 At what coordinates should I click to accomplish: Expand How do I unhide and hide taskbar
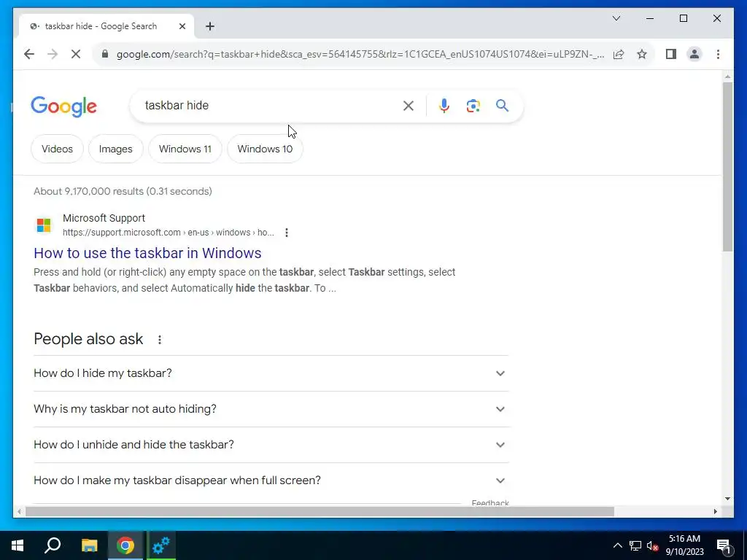click(x=271, y=445)
